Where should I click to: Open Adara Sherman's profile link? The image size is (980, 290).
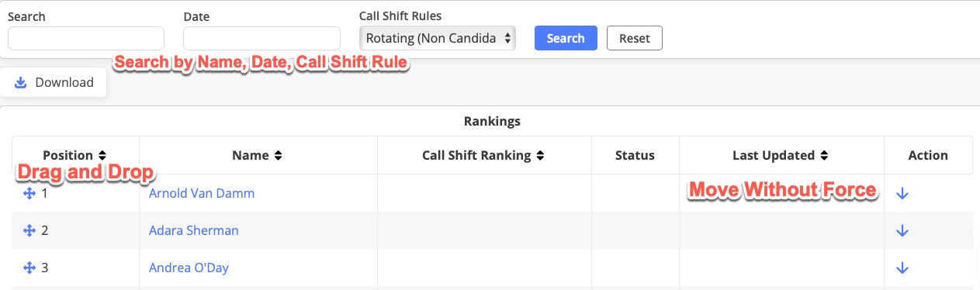point(194,230)
